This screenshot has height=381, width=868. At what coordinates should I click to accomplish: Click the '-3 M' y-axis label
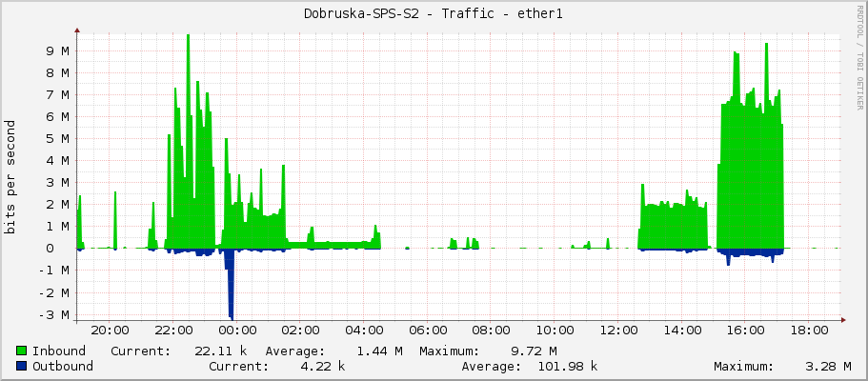(53, 314)
